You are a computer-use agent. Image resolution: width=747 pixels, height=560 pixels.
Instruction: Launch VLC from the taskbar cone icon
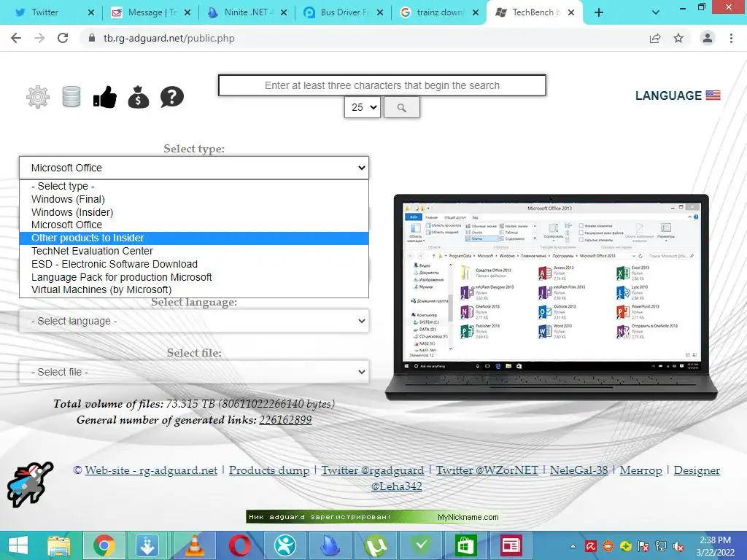click(194, 545)
